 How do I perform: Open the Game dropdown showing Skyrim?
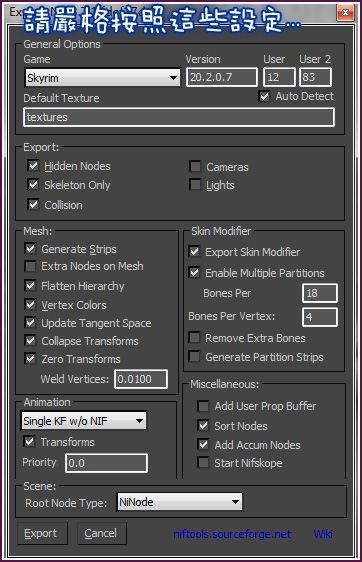[x=103, y=78]
